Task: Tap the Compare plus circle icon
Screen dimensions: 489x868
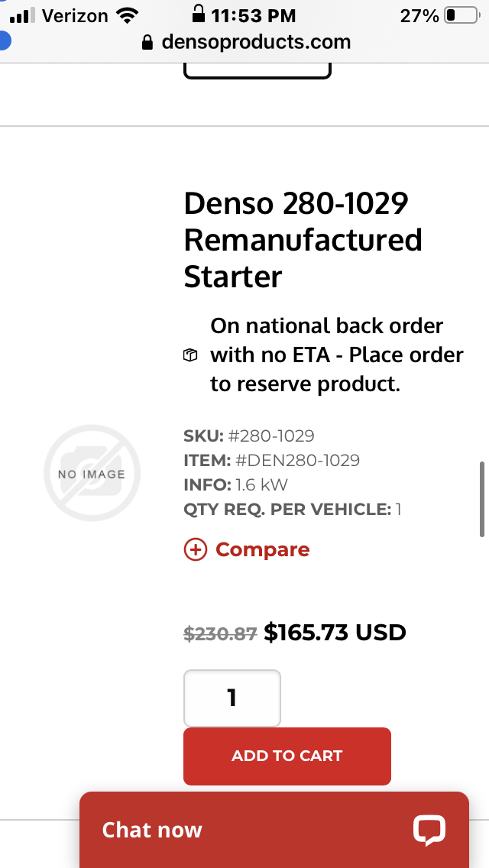Action: [x=195, y=549]
